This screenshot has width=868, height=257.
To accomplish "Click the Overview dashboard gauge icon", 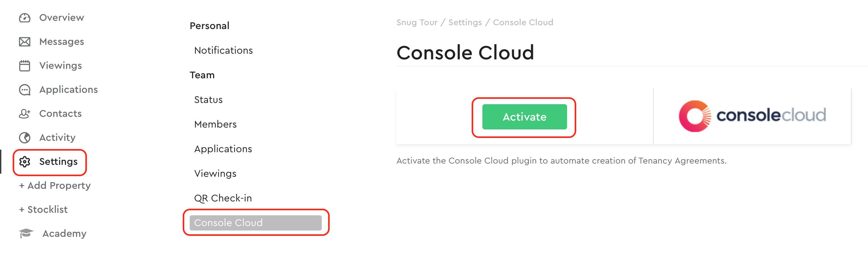I will coord(25,18).
